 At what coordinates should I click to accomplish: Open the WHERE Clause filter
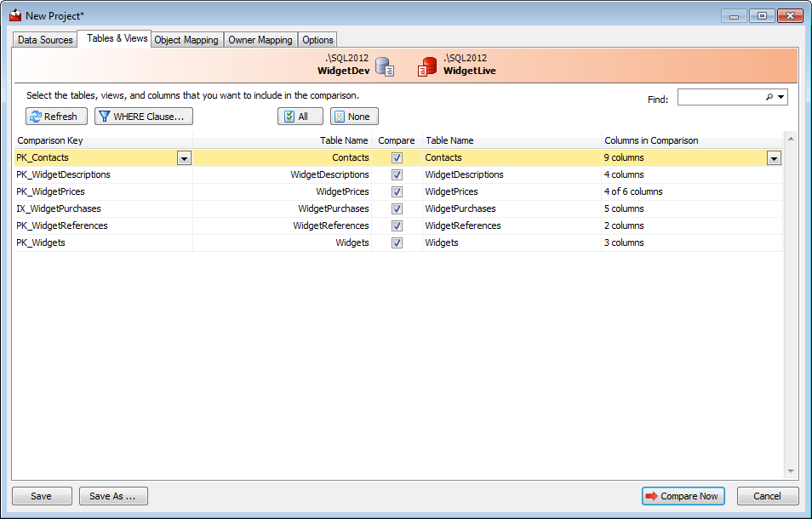[x=143, y=117]
